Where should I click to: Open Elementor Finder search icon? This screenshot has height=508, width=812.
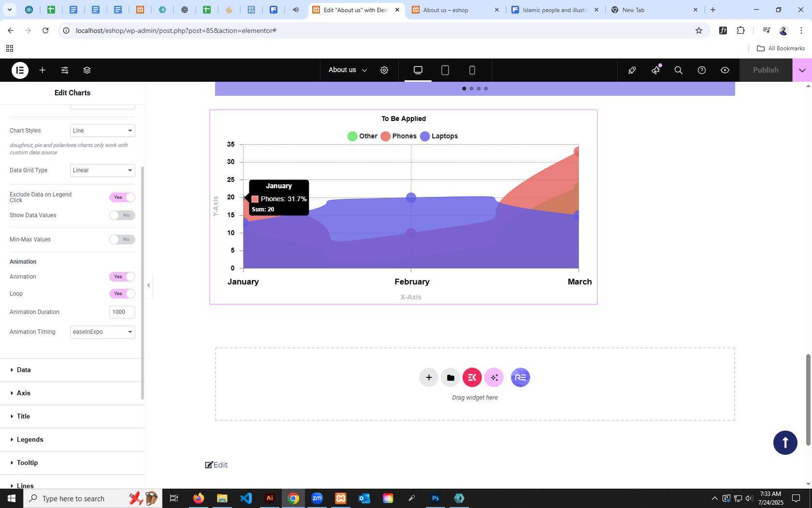679,70
